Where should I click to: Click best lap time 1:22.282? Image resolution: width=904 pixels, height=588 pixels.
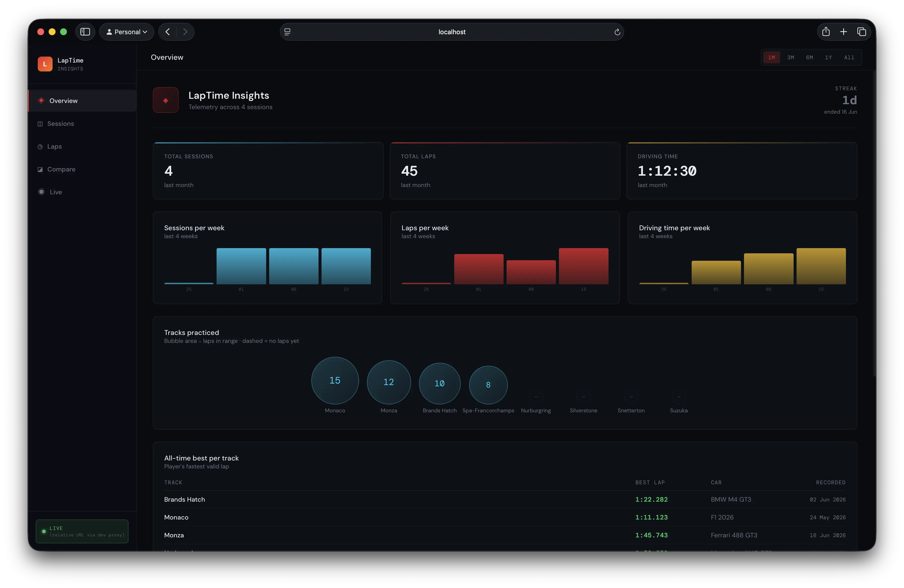pyautogui.click(x=651, y=499)
